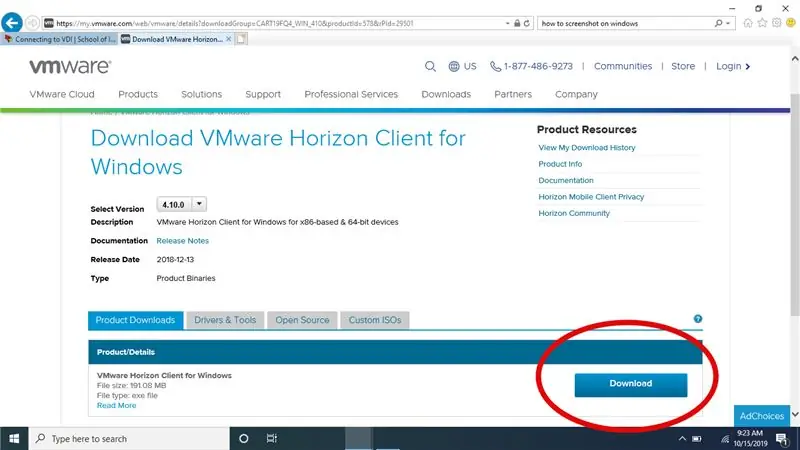
Task: Open Products menu
Action: [138, 94]
